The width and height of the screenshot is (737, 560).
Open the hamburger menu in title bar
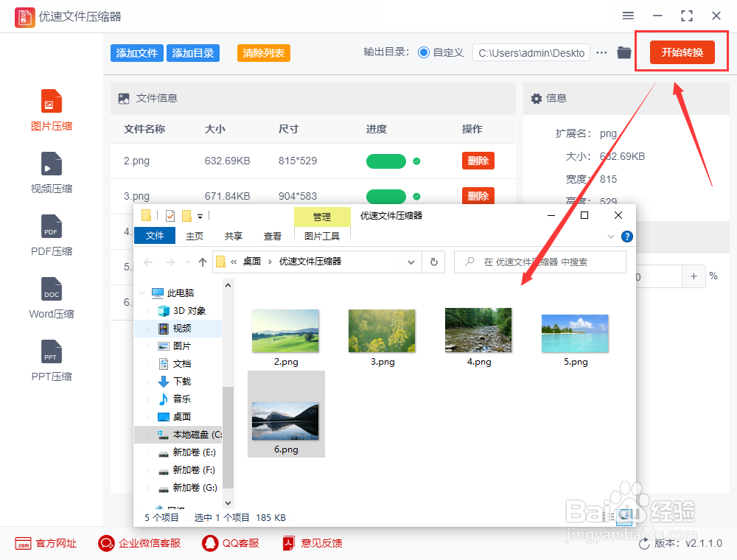(x=628, y=16)
